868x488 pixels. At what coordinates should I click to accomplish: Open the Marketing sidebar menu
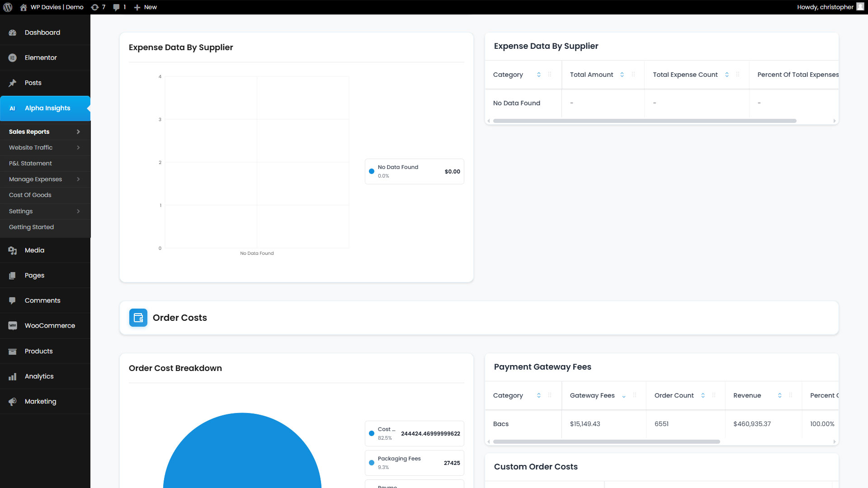(40, 402)
